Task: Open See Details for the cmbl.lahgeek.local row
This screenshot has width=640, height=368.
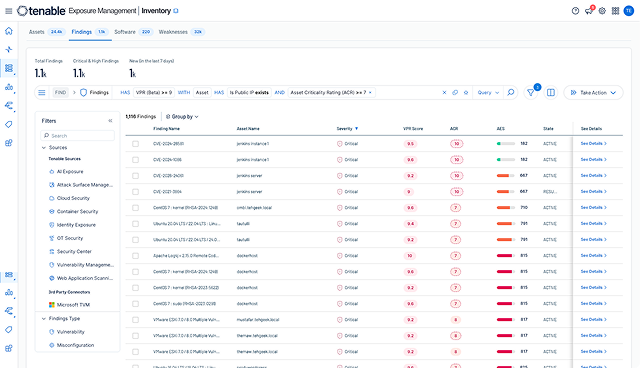Action: [x=593, y=208]
